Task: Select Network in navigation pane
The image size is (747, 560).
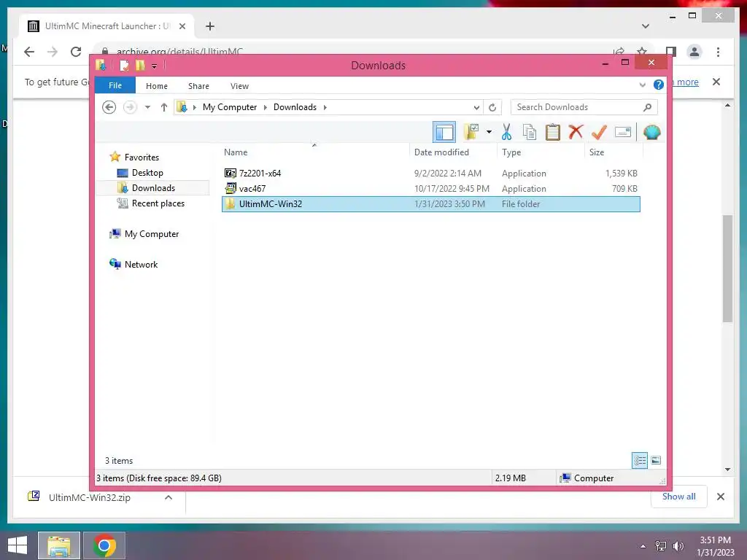Action: [141, 264]
